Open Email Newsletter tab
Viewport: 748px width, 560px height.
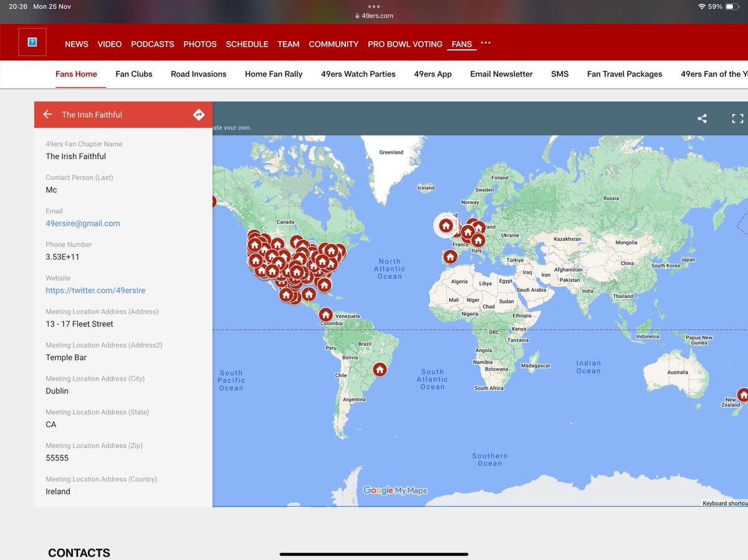point(502,74)
